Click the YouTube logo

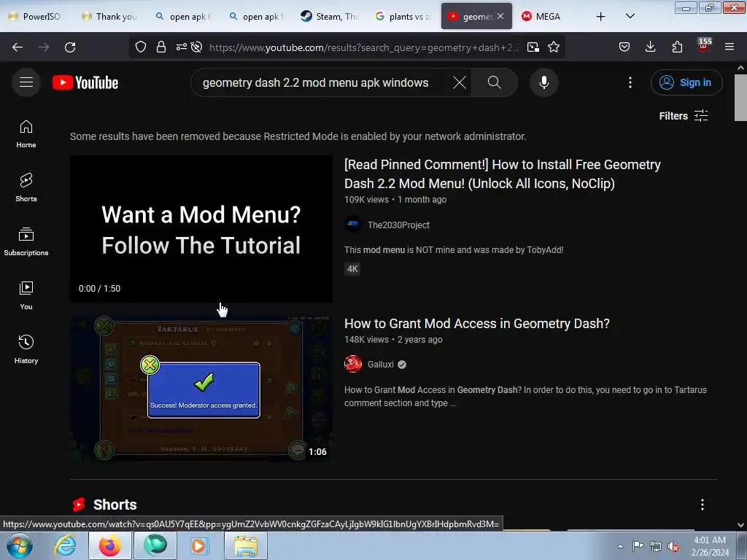point(85,82)
